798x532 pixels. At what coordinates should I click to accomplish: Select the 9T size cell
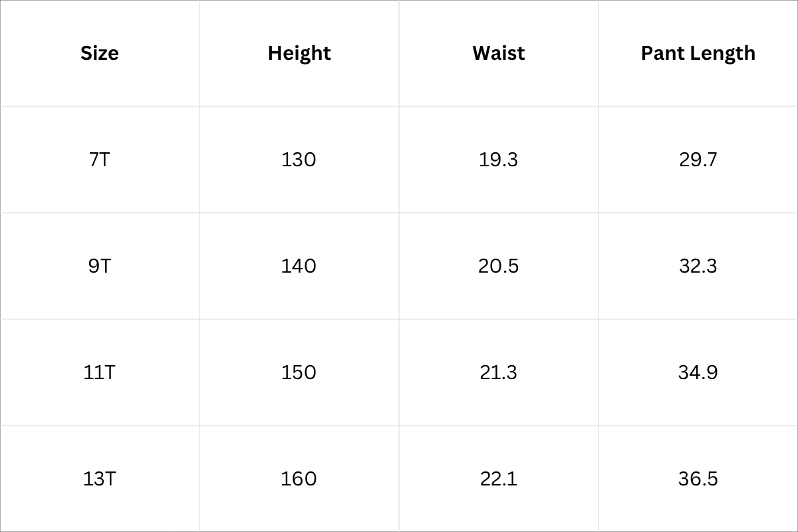[x=99, y=266]
